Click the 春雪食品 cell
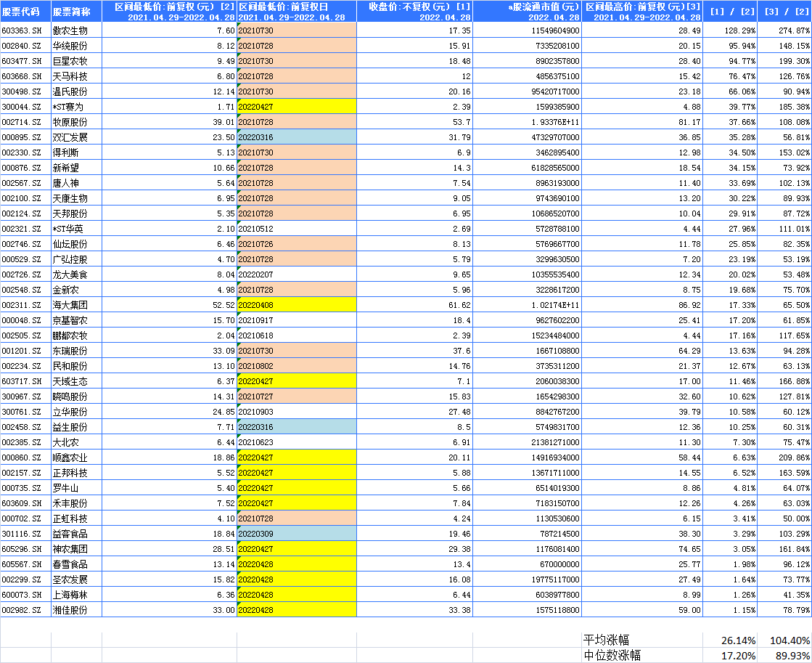Viewport: 812px width, 663px height. click(x=77, y=564)
